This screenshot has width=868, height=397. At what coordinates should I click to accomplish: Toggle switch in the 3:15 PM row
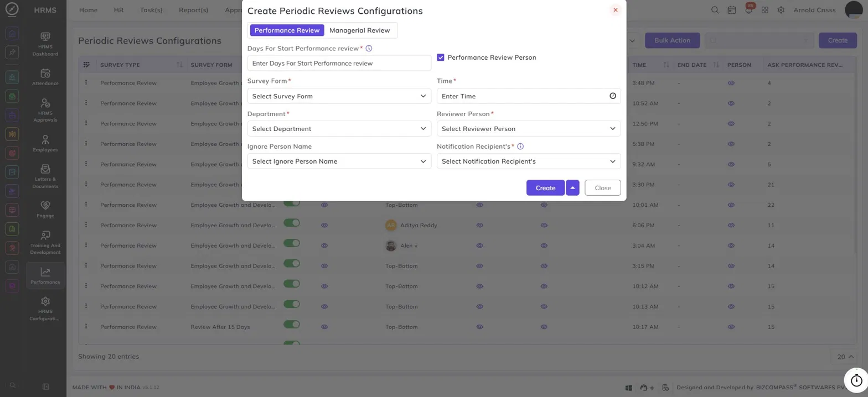click(x=292, y=263)
